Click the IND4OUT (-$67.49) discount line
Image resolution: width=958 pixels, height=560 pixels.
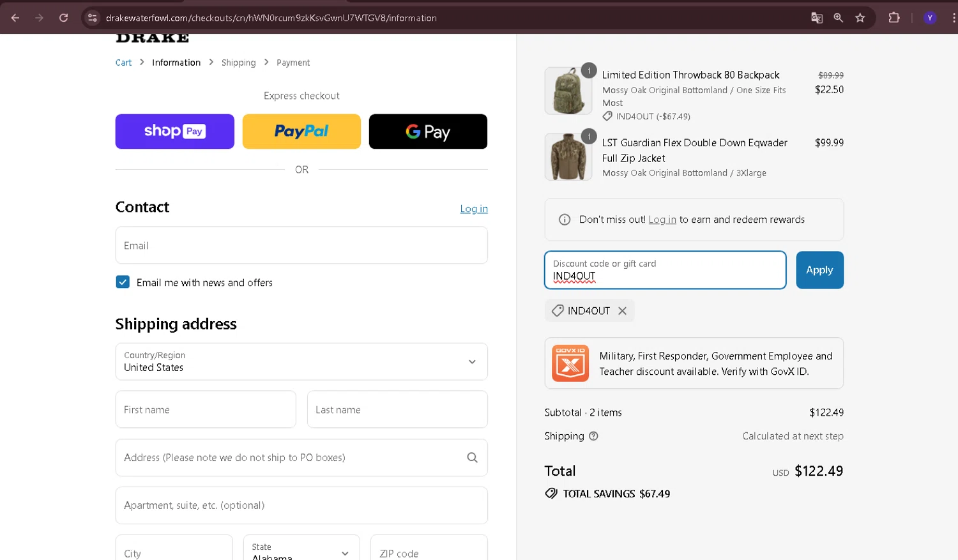pyautogui.click(x=646, y=116)
